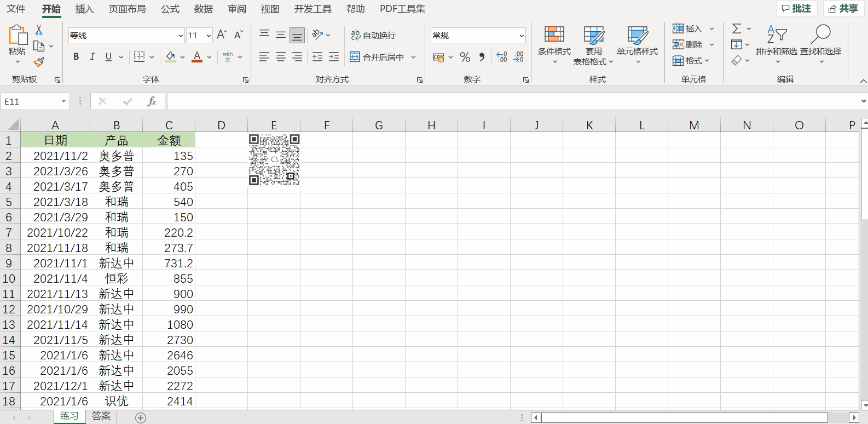Apply the red font color A
Screen dimensions: 868x424
pyautogui.click(x=197, y=57)
